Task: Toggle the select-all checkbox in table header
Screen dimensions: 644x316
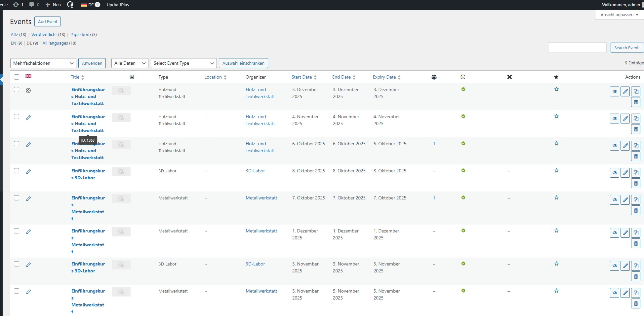Action: (17, 77)
